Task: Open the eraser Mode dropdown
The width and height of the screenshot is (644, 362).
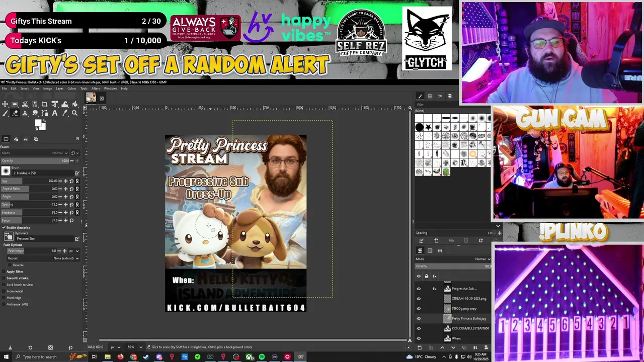Action: (x=35, y=153)
